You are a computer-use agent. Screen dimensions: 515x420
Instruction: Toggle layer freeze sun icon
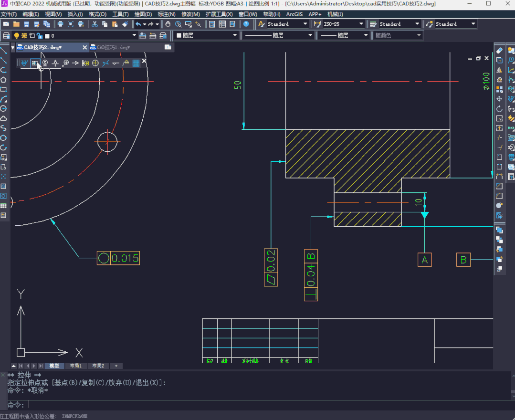pyautogui.click(x=24, y=36)
